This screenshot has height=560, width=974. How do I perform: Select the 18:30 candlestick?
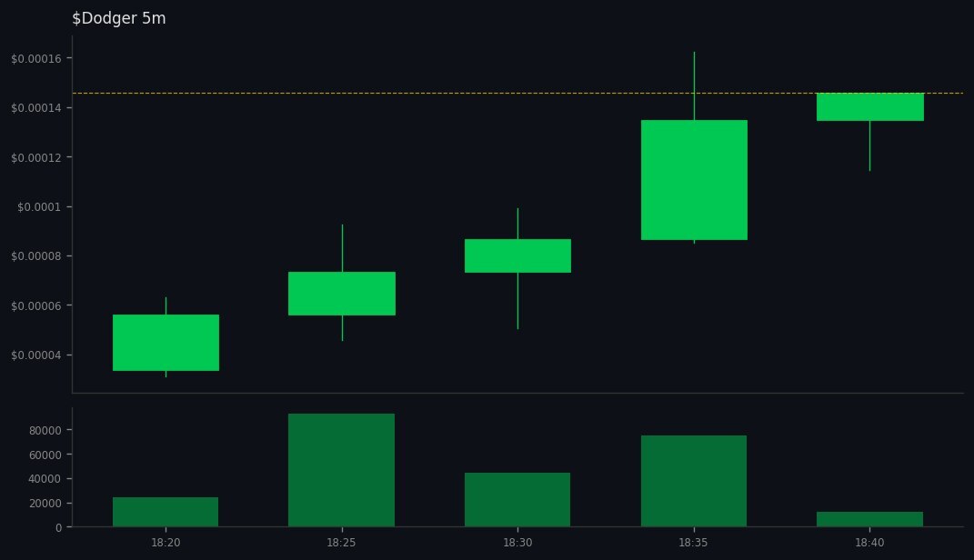(517, 255)
